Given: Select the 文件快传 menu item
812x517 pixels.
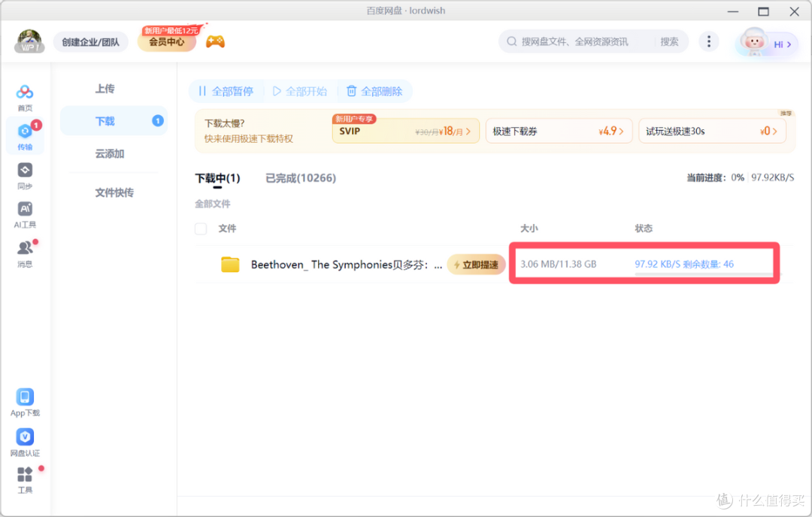Looking at the screenshot, I should click(114, 192).
